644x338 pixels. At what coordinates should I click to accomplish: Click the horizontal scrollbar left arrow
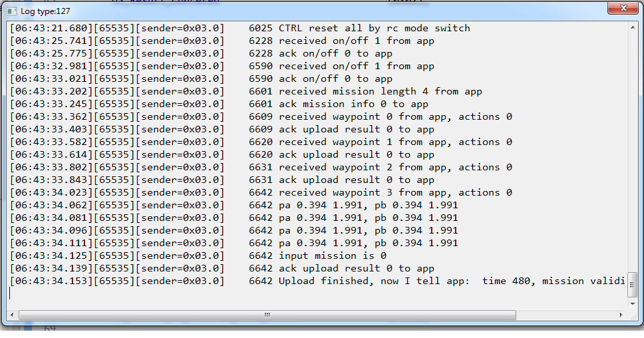[x=14, y=314]
